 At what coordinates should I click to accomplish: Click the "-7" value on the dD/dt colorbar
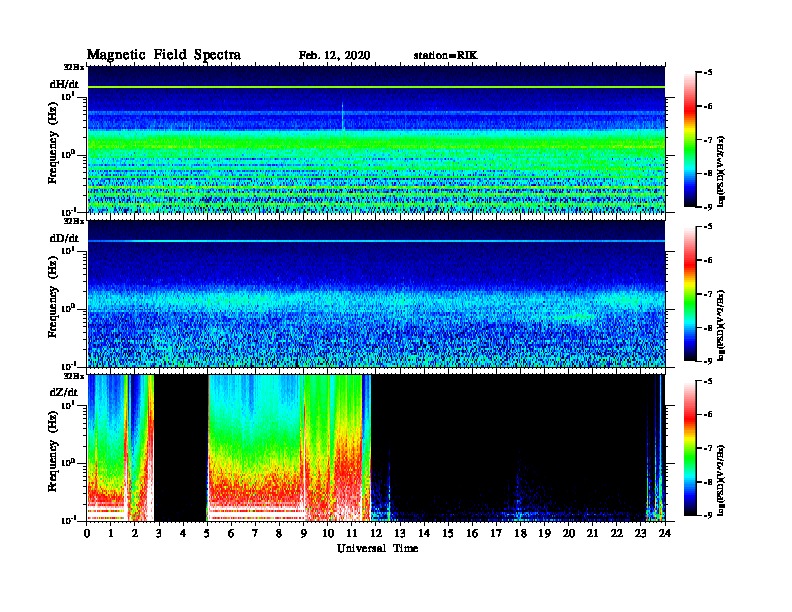[x=708, y=293]
